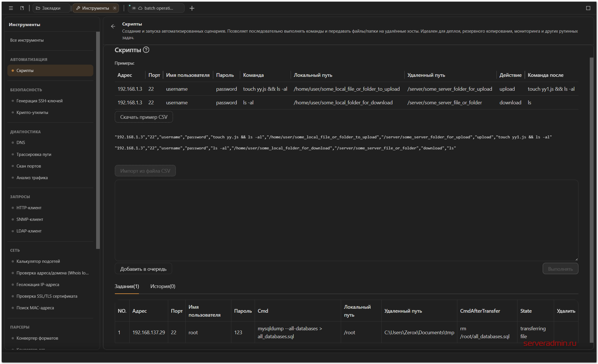This screenshot has width=598, height=364.
Task: Open SNMP-клиент tool
Action: tap(50, 219)
